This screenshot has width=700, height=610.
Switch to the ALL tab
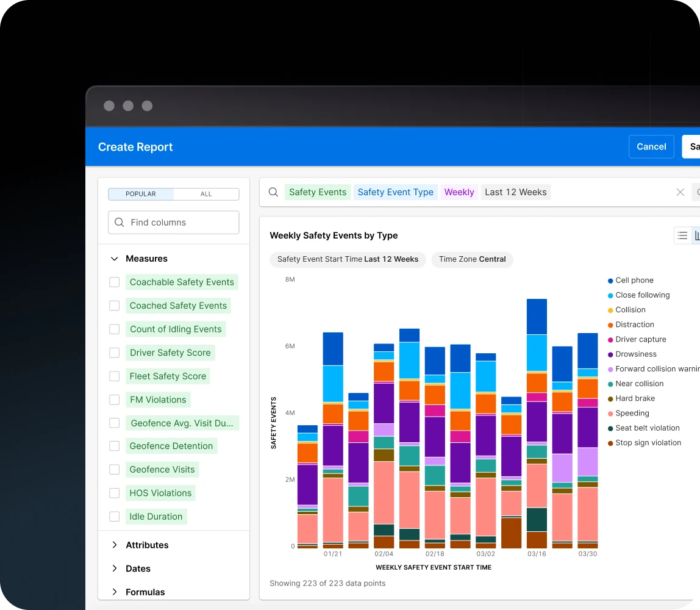pyautogui.click(x=206, y=193)
